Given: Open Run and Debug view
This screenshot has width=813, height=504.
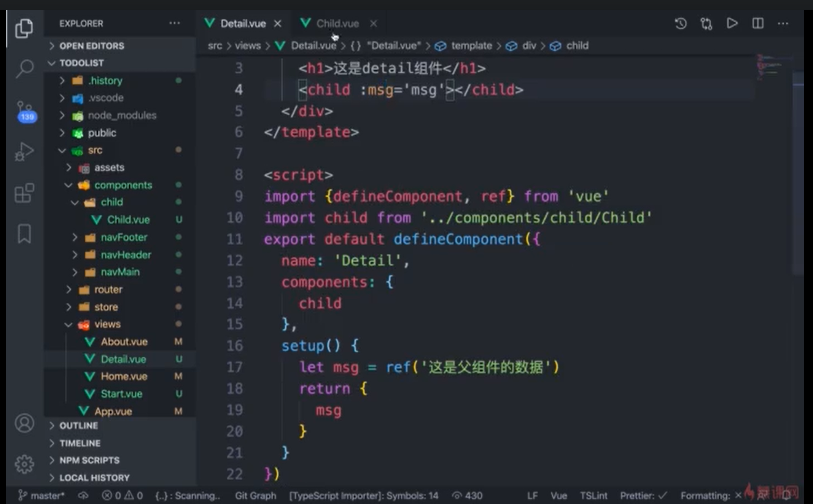Looking at the screenshot, I should [x=25, y=152].
